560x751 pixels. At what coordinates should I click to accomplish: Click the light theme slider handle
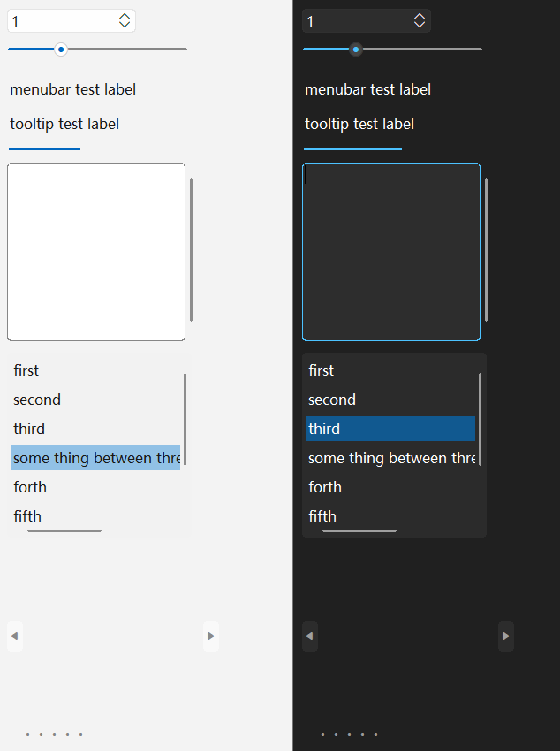[x=61, y=49]
